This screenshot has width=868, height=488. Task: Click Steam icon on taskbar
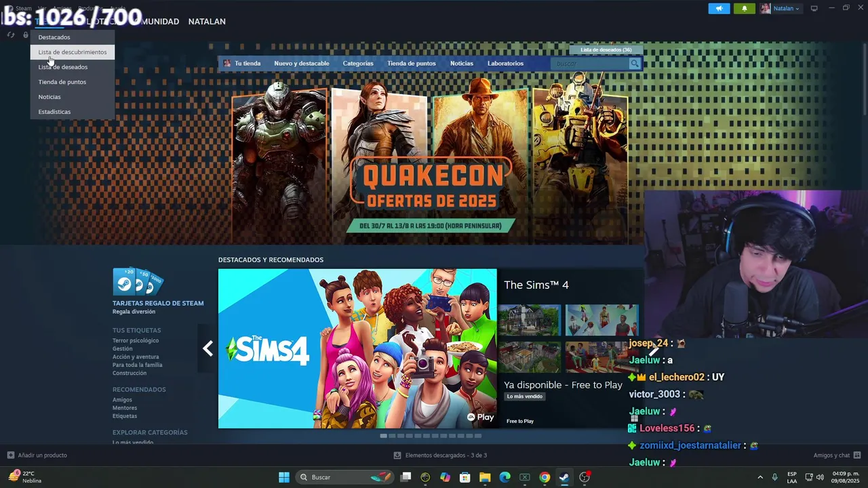click(564, 477)
